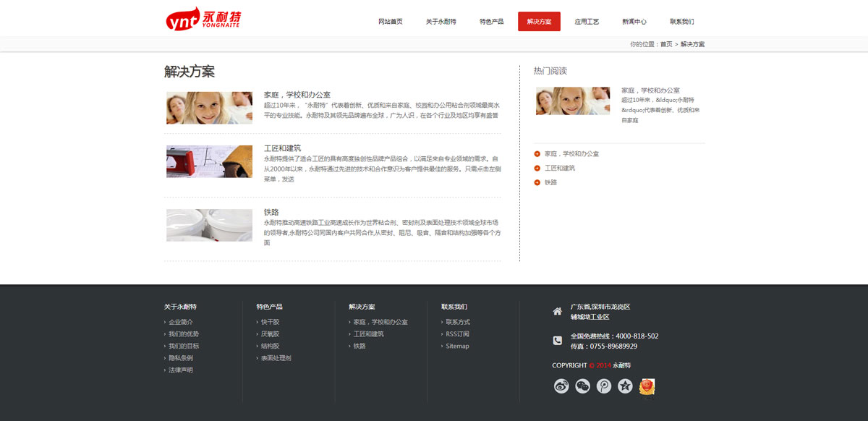
Task: Click the phone hotline icon in footer
Action: [x=557, y=341]
